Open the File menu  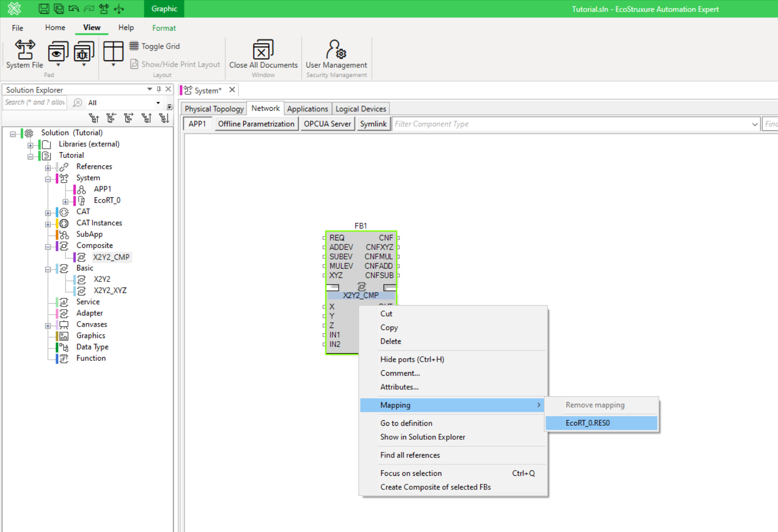click(x=18, y=28)
